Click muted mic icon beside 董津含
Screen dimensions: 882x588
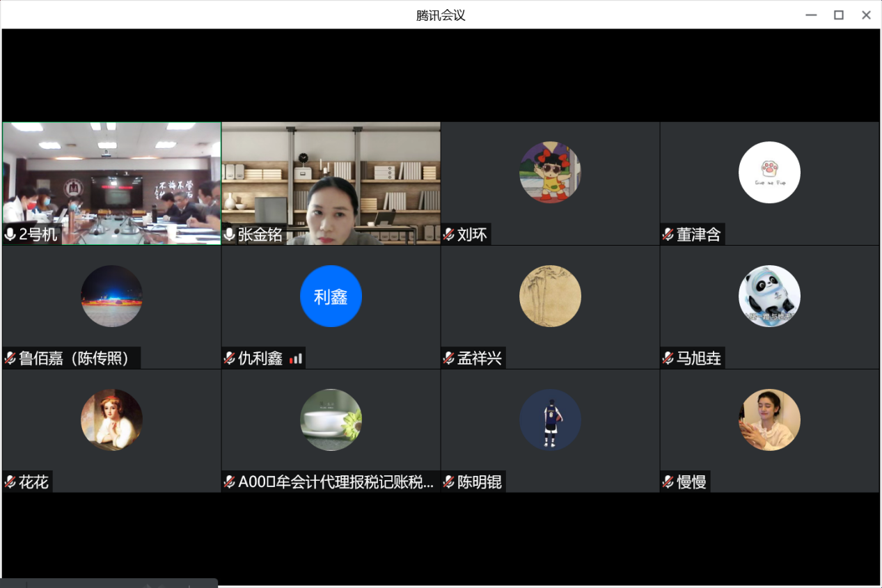pos(668,235)
